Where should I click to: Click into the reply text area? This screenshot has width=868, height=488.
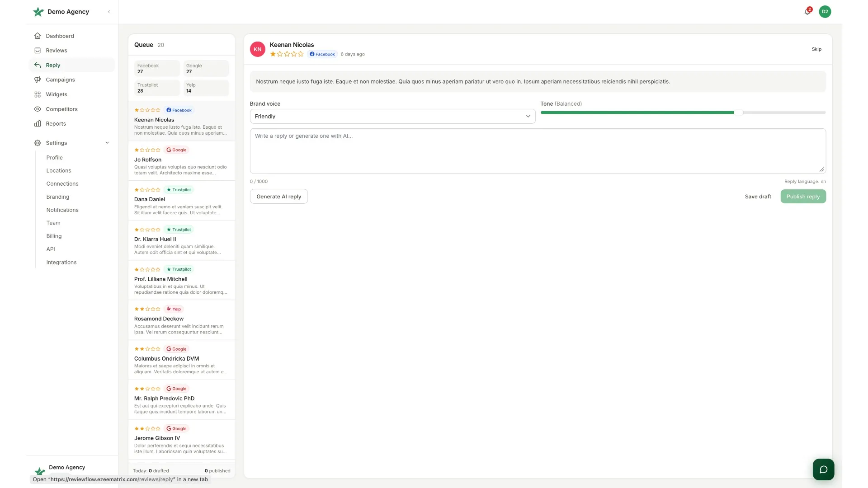pos(538,151)
